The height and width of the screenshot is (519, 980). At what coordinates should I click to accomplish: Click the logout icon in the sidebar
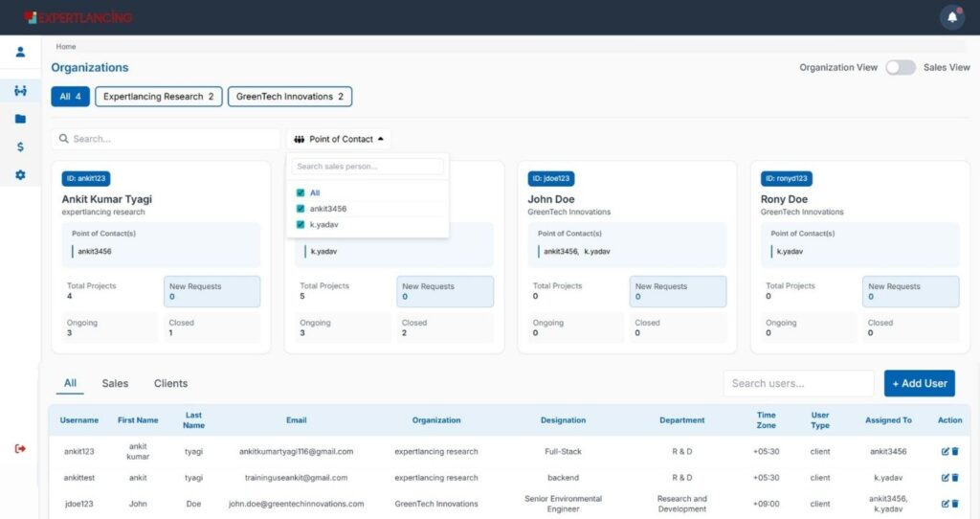(21, 448)
